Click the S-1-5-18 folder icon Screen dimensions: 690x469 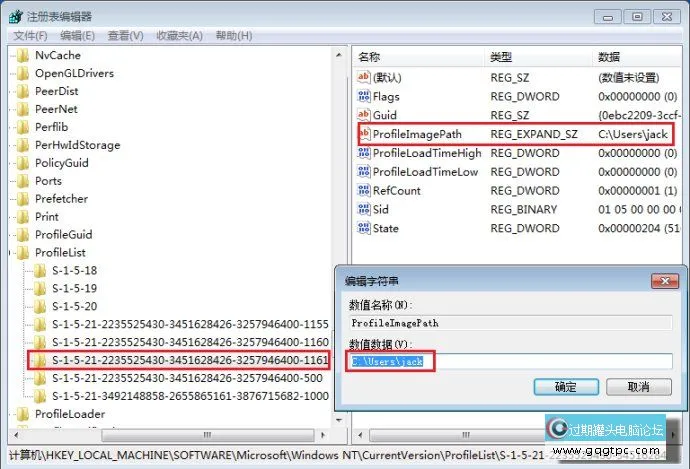(40, 271)
